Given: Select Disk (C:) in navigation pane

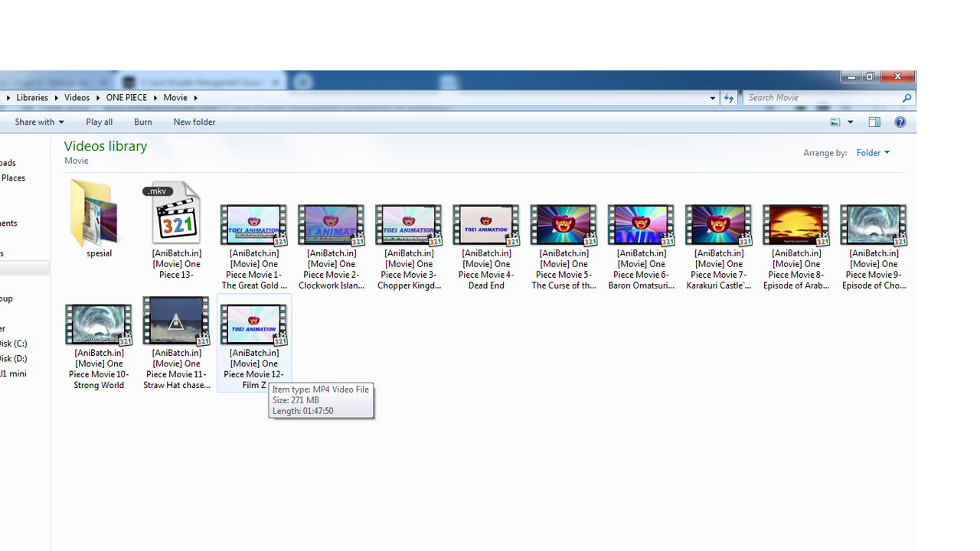Looking at the screenshot, I should 14,344.
